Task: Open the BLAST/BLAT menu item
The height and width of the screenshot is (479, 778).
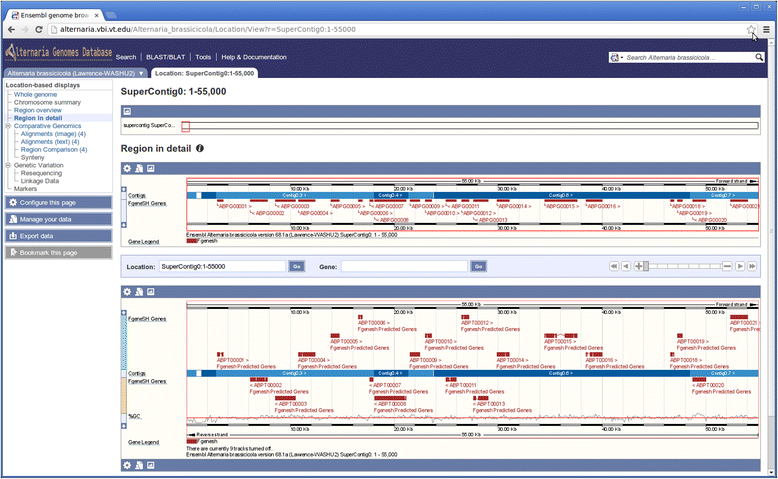Action: click(166, 57)
